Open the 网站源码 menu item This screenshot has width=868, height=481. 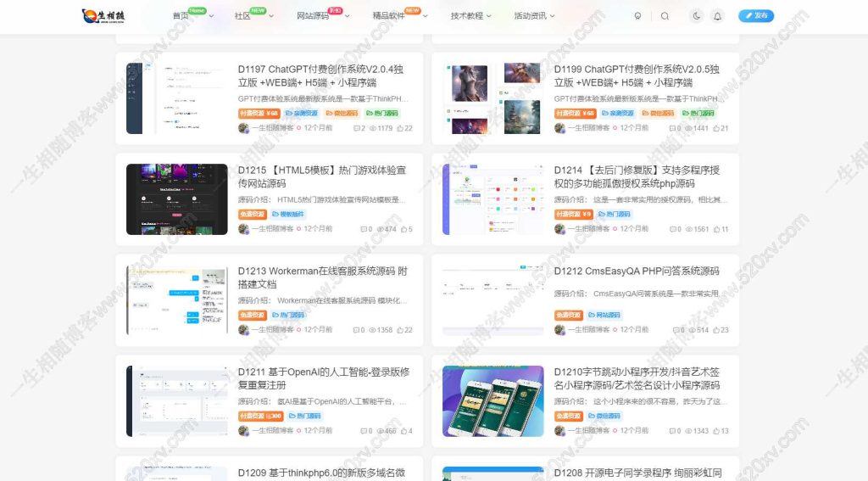313,16
